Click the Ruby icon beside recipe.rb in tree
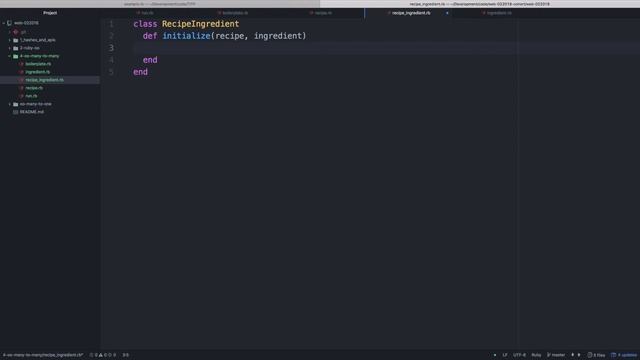Screen dimensions: 640x360 pyautogui.click(x=21, y=88)
